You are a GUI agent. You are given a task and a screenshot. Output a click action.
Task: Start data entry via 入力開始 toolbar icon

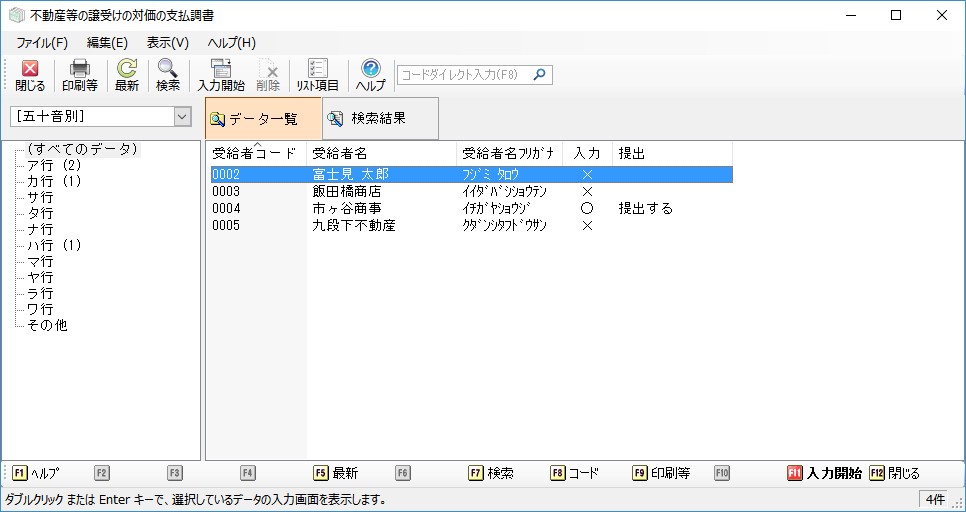[x=221, y=75]
